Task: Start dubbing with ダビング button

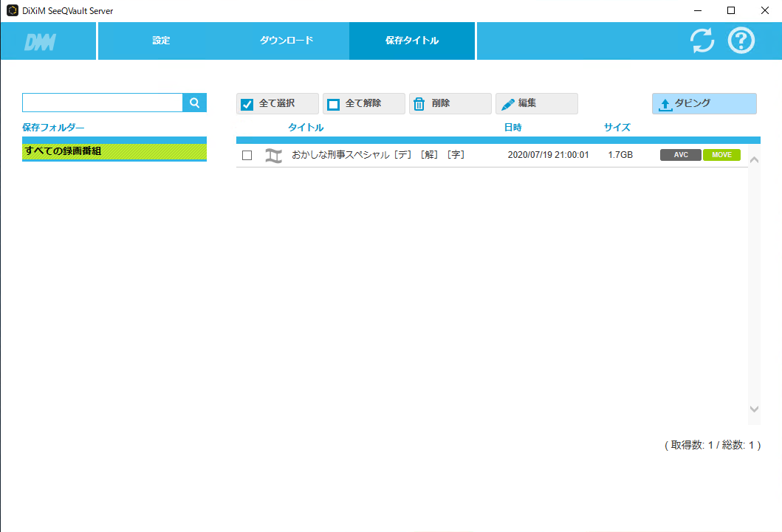Action: (704, 104)
